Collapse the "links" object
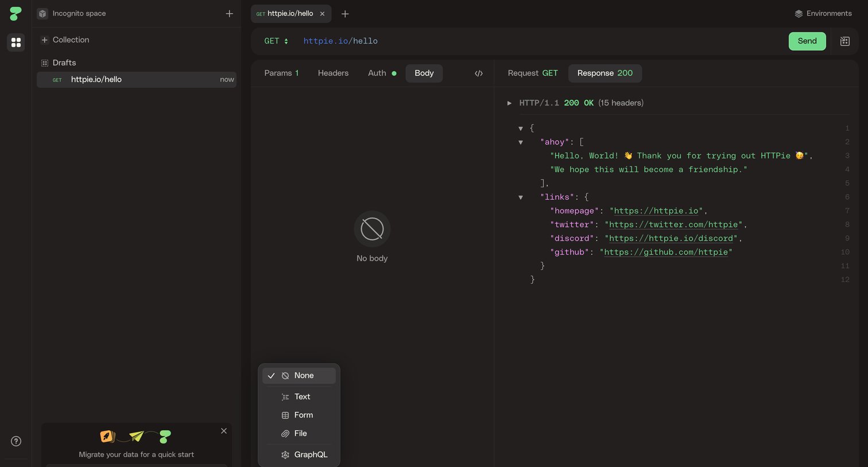868x467 pixels. click(x=521, y=197)
